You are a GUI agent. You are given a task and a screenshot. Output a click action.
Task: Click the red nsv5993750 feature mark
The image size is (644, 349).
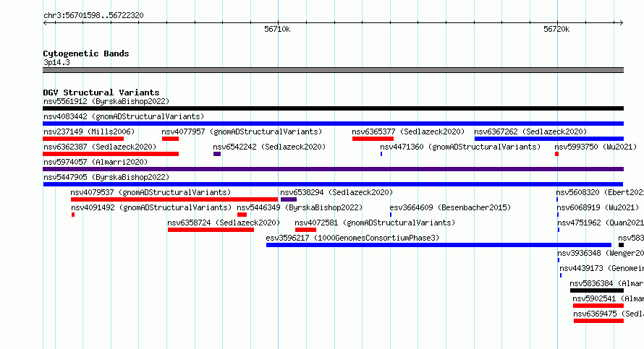pyautogui.click(x=557, y=154)
